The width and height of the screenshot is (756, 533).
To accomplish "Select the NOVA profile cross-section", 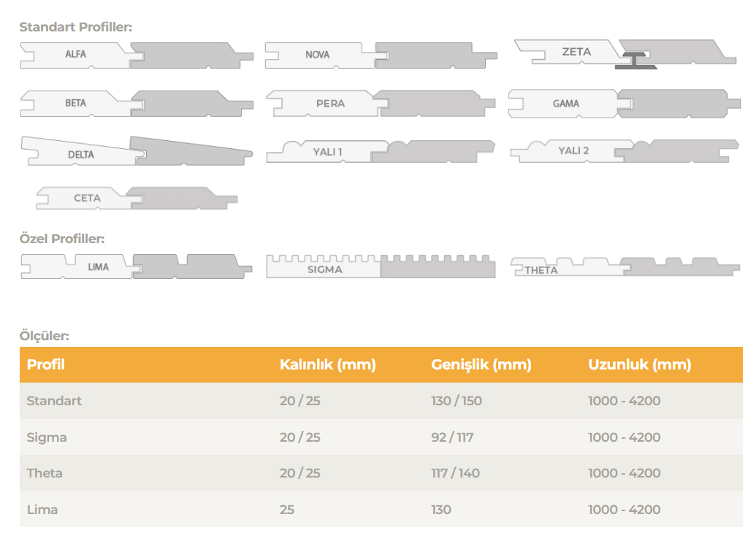I will (381, 55).
